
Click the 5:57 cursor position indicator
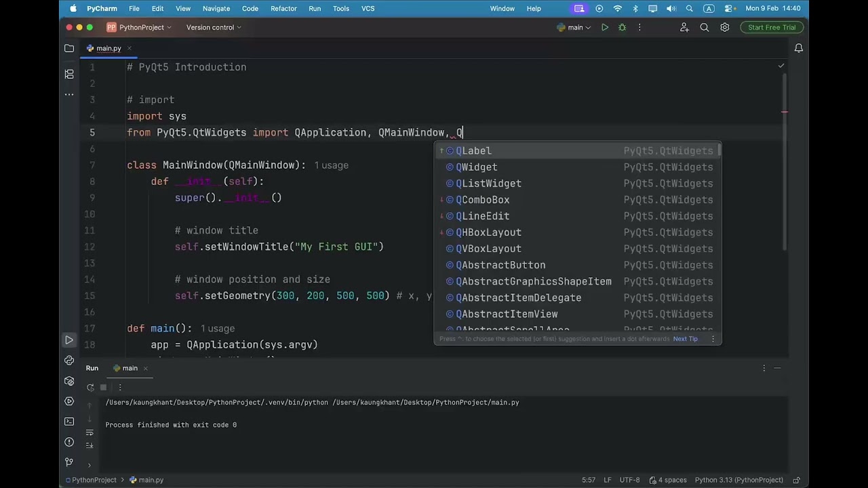[x=588, y=480]
